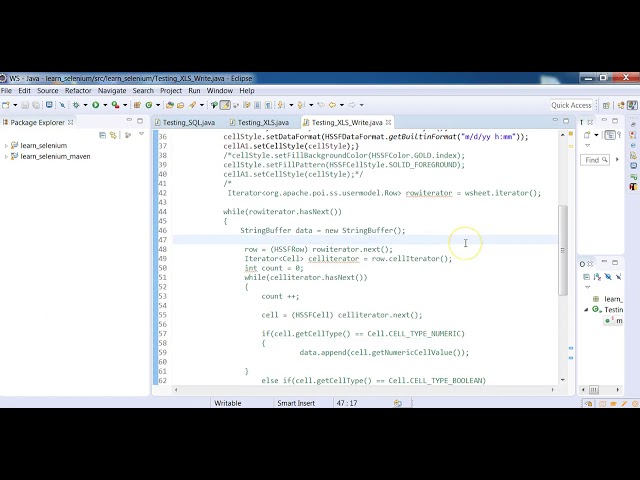This screenshot has height=480, width=640.
Task: Open the Source menu
Action: (48, 91)
